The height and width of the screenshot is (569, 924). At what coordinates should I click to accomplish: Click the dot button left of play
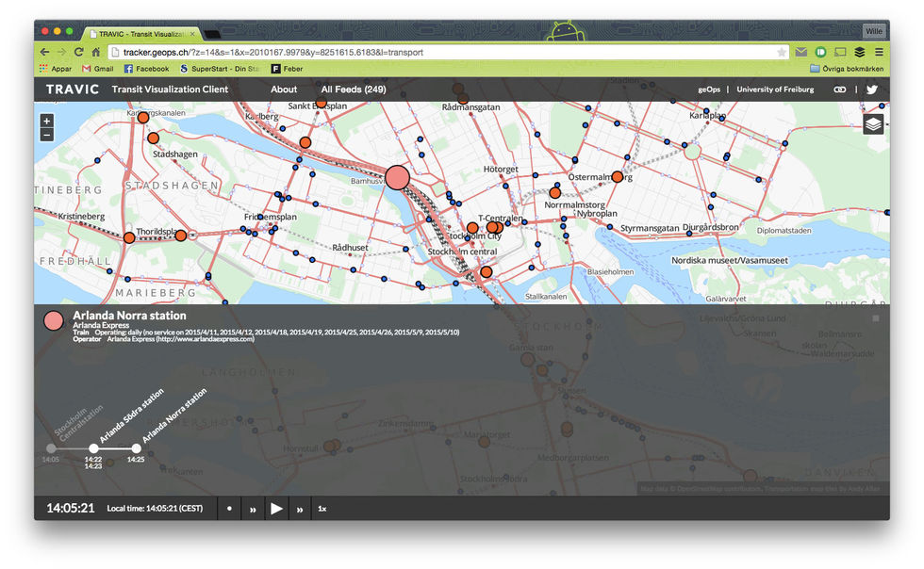point(229,509)
